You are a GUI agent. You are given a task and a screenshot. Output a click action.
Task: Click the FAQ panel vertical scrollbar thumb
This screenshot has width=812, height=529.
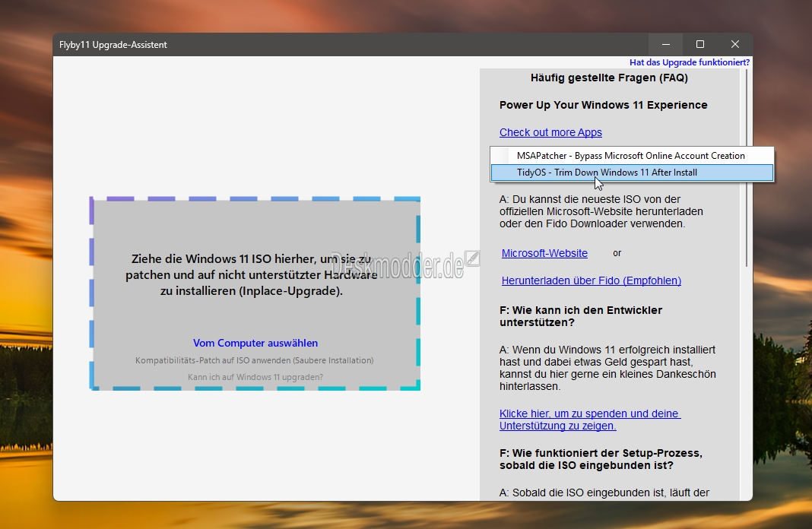(x=747, y=168)
